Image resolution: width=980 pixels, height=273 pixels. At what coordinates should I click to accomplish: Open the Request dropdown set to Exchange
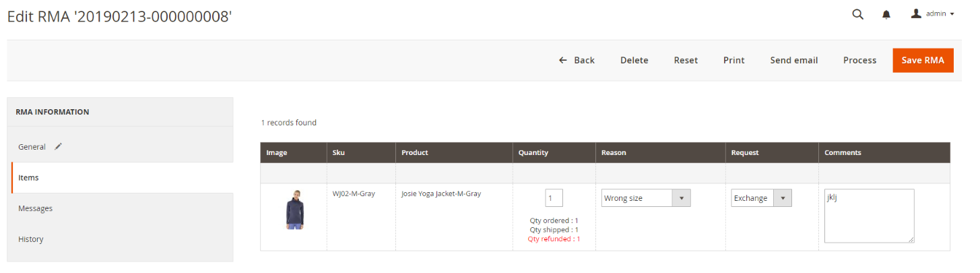(x=761, y=198)
